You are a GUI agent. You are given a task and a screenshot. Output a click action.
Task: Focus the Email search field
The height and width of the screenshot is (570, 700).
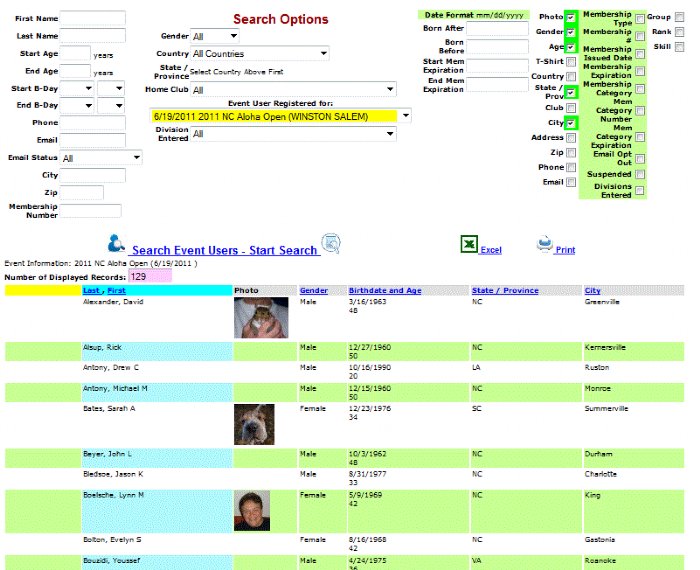[92, 140]
